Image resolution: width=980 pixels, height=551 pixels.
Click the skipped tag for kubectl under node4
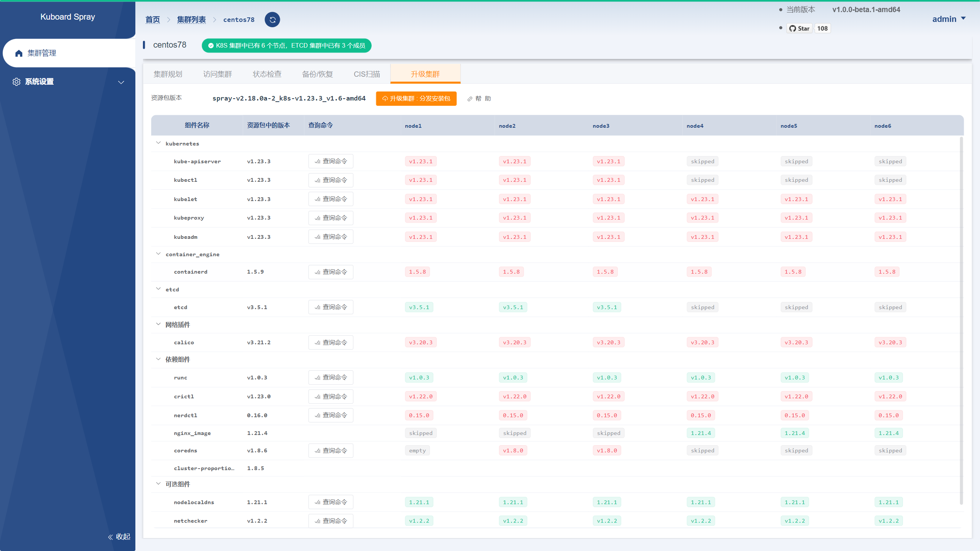702,180
